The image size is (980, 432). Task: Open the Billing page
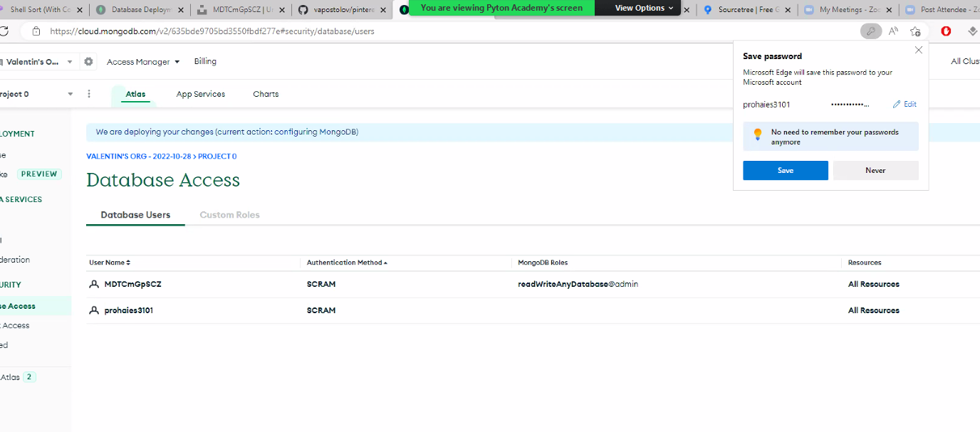click(x=205, y=61)
